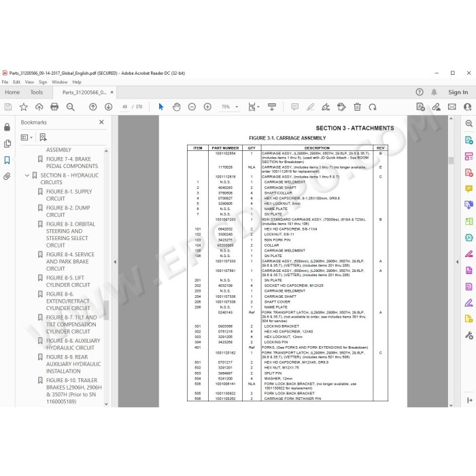Collapse the right tools pane arrow
Screen dimensions: 476x476
point(458,262)
